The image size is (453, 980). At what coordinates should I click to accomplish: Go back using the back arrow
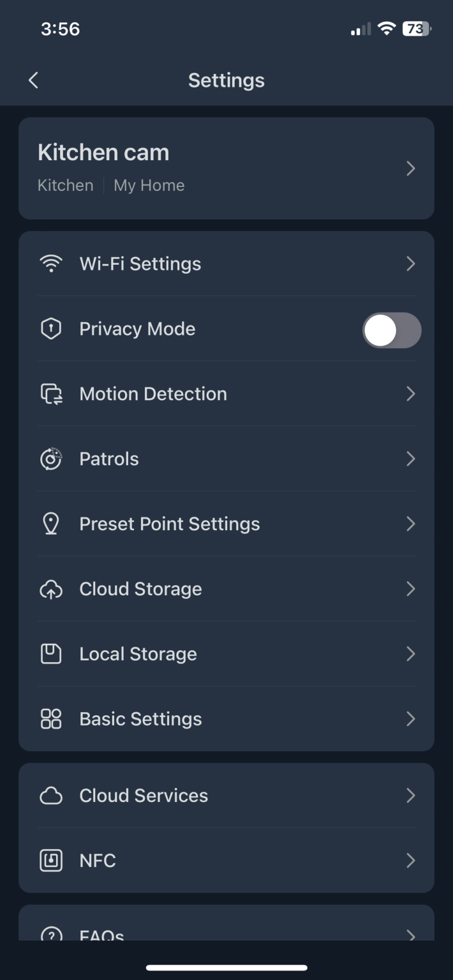click(34, 80)
